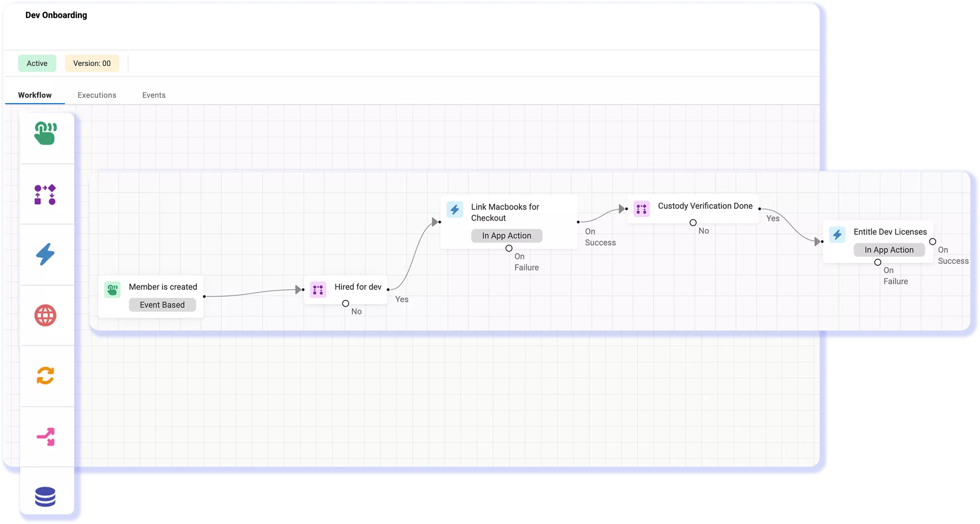Image resolution: width=980 pixels, height=524 pixels.
Task: Click On Failure port of Entitle Dev Licenses
Action: (878, 262)
